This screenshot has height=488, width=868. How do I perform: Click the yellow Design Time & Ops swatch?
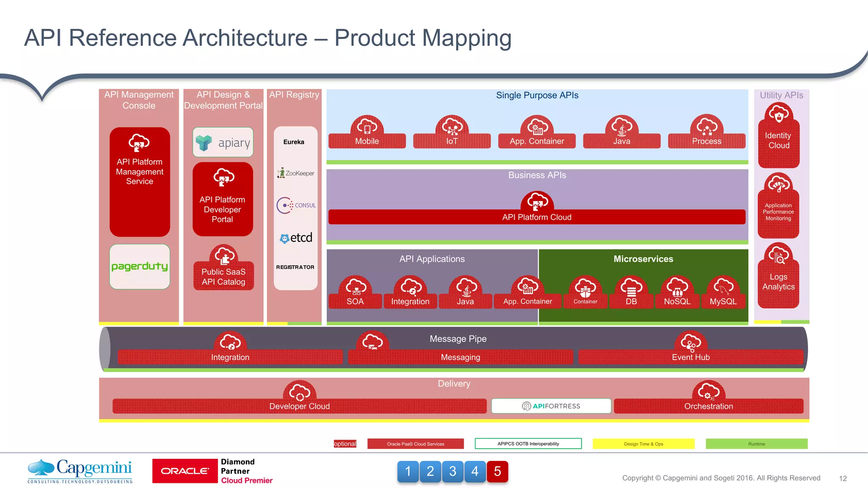tap(643, 444)
